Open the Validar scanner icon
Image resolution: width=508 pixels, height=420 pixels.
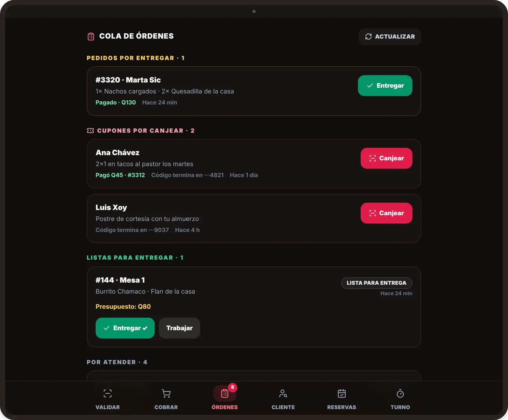[108, 394]
